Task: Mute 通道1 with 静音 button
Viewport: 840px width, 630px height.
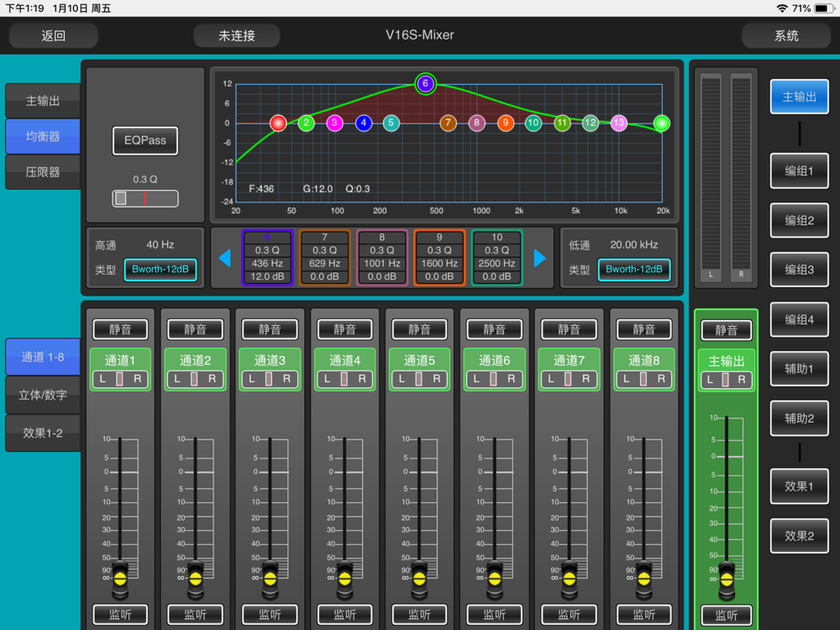Action: [120, 329]
